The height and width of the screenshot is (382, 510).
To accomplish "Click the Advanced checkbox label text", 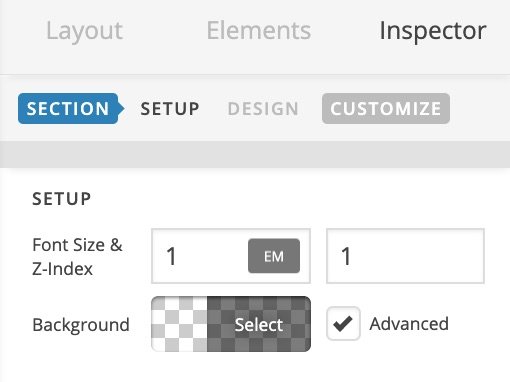I will tap(409, 324).
